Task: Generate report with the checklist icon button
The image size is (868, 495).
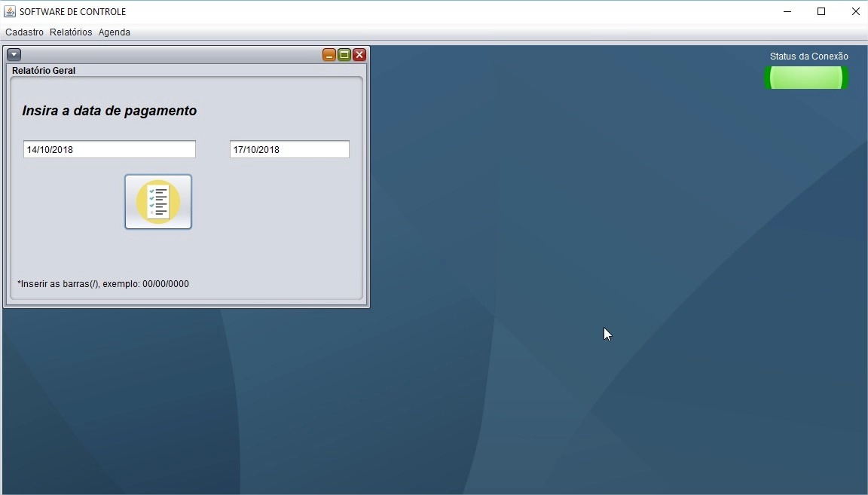Action: coord(158,202)
